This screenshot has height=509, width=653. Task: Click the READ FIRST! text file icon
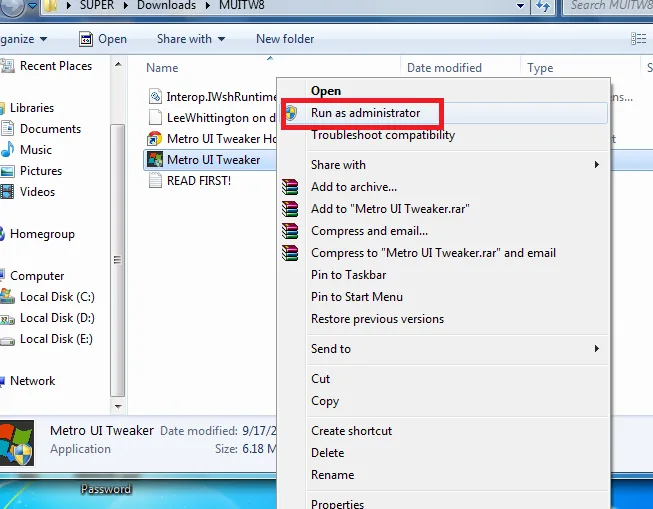tap(155, 181)
